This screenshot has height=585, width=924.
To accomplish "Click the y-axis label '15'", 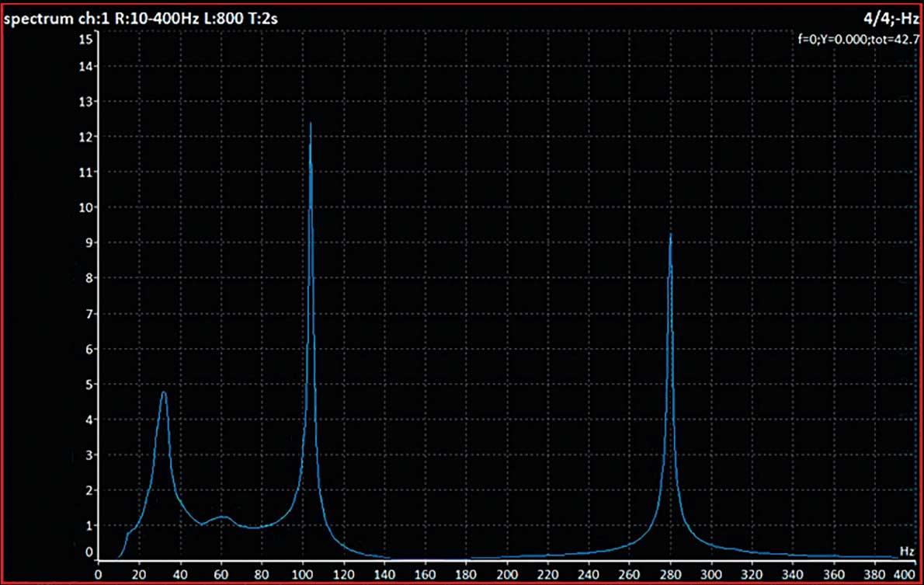I will click(85, 39).
